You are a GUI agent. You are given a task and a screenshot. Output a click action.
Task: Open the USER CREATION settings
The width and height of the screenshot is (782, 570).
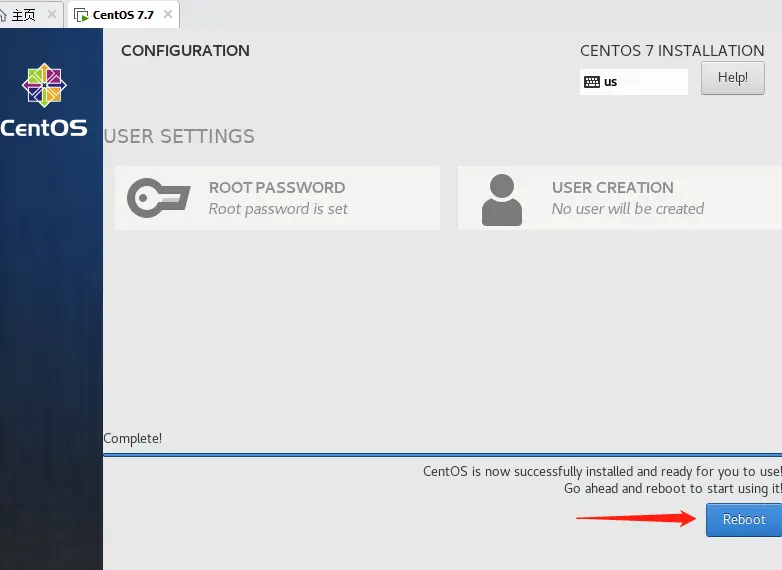click(620, 198)
